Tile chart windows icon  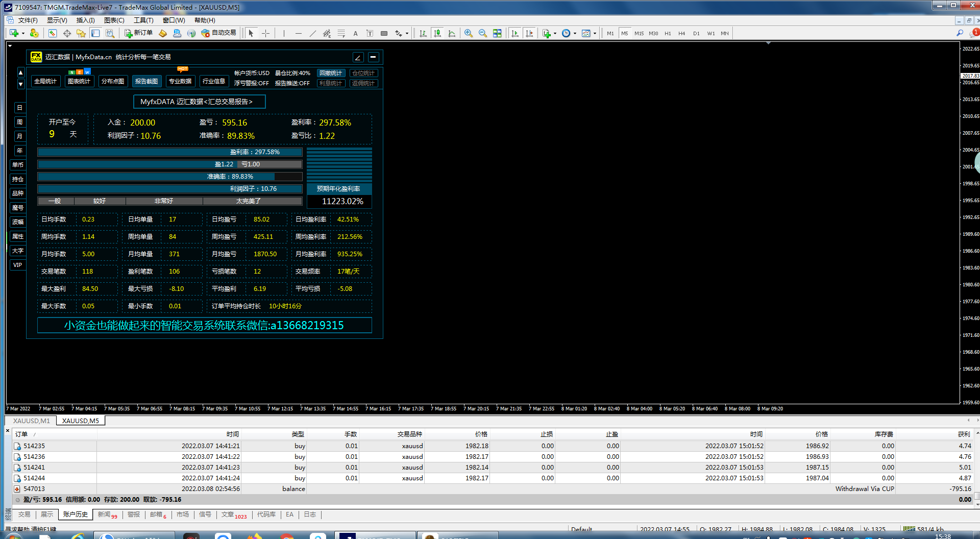coord(497,33)
